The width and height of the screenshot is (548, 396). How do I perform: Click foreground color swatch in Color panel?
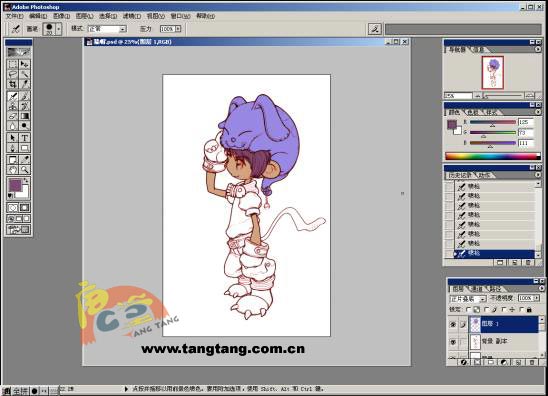[452, 124]
